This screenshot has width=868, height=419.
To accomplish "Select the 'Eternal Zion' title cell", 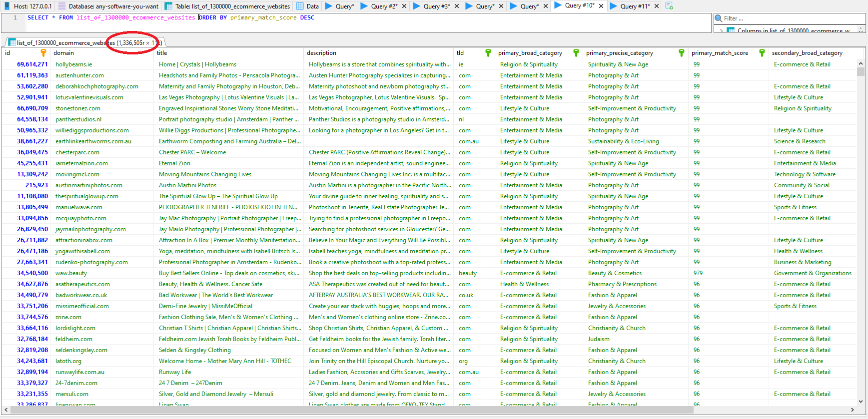I will point(229,163).
